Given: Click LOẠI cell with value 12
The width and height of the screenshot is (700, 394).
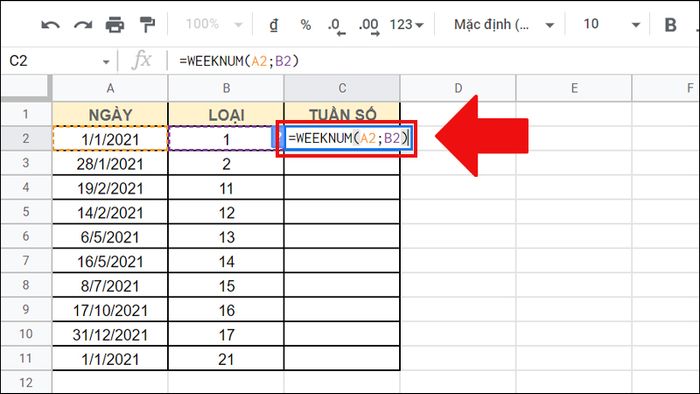Looking at the screenshot, I should [226, 212].
